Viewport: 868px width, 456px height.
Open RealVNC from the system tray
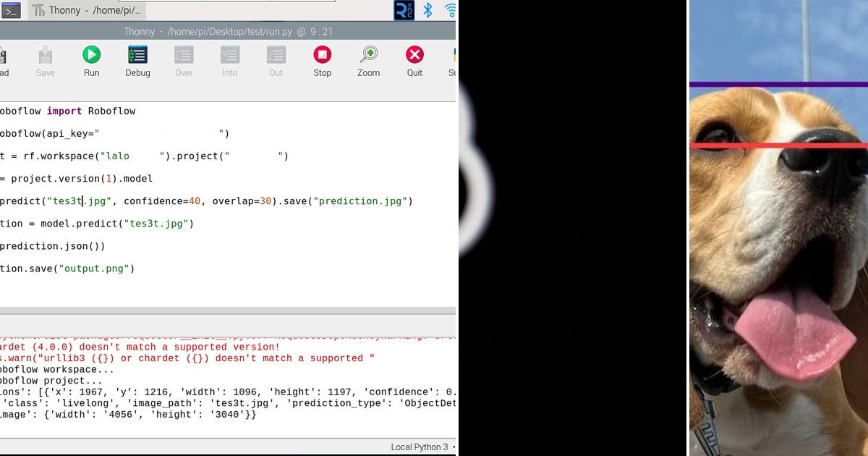tap(403, 10)
